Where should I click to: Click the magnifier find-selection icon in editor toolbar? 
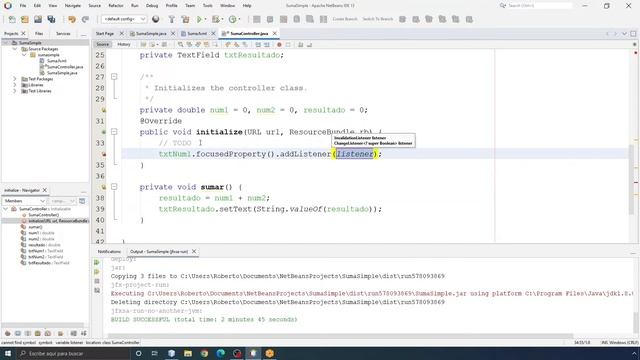[x=180, y=44]
